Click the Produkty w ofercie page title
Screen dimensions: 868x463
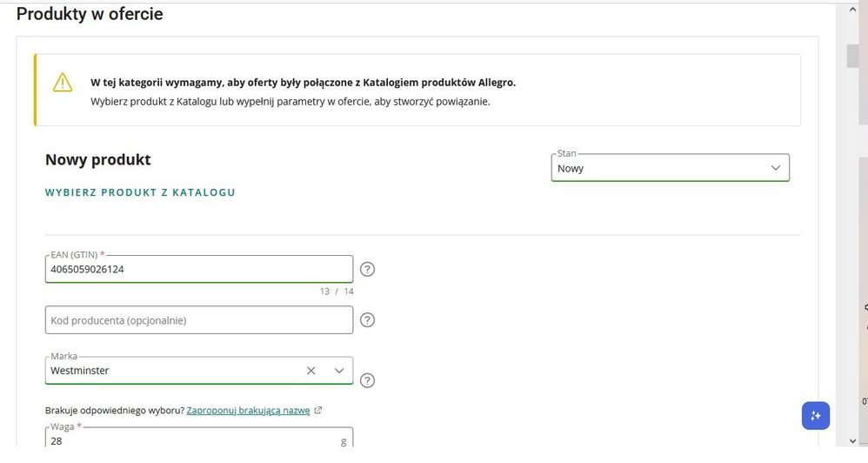[x=89, y=14]
